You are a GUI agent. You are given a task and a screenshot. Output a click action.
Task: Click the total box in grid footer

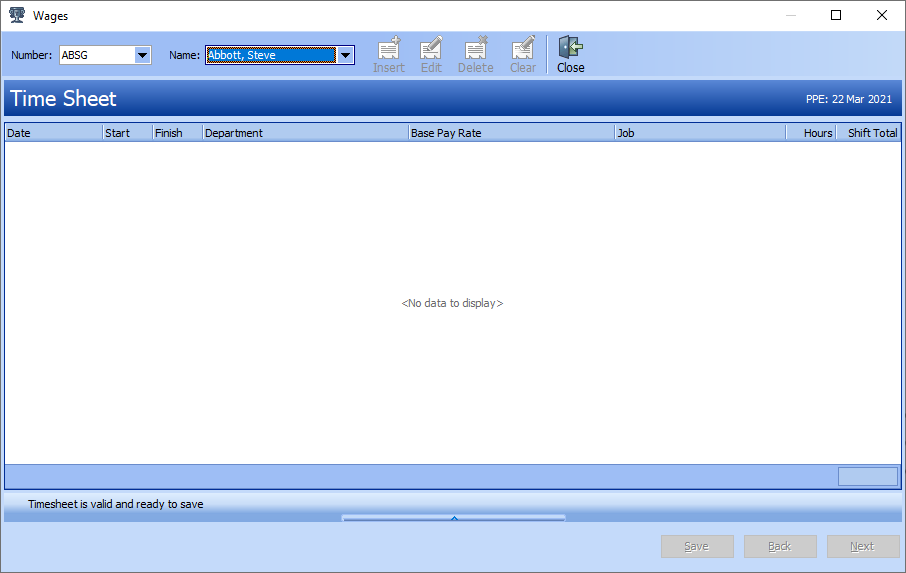[868, 477]
